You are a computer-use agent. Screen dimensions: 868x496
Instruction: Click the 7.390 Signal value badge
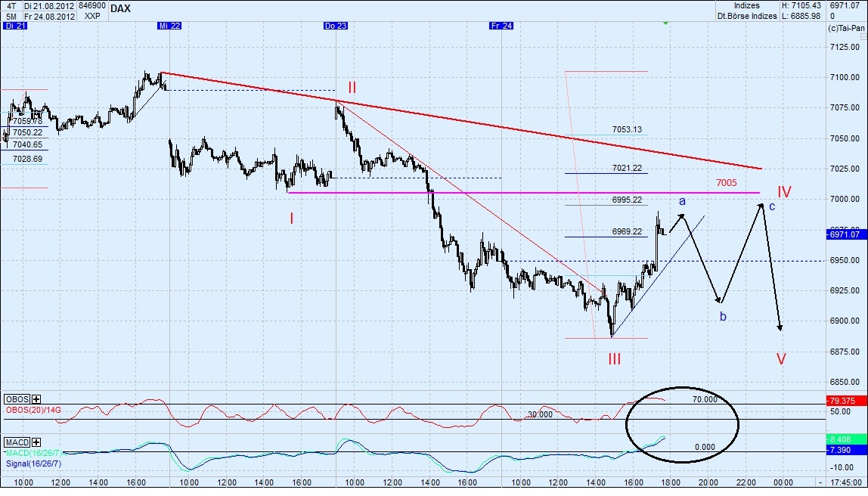click(844, 448)
